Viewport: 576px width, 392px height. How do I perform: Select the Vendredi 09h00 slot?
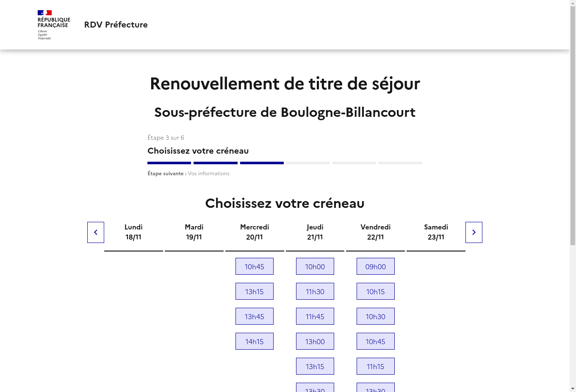coord(376,266)
